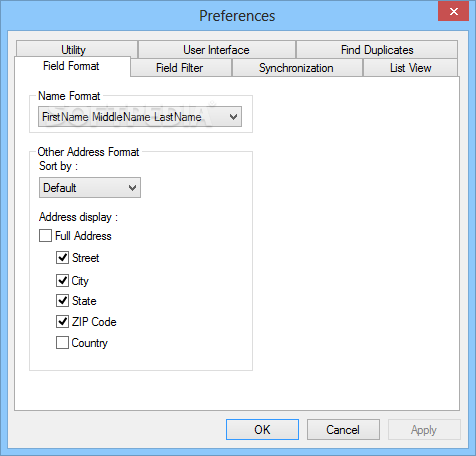Image resolution: width=476 pixels, height=456 pixels.
Task: Switch to the Synchronization tab
Action: [x=297, y=68]
